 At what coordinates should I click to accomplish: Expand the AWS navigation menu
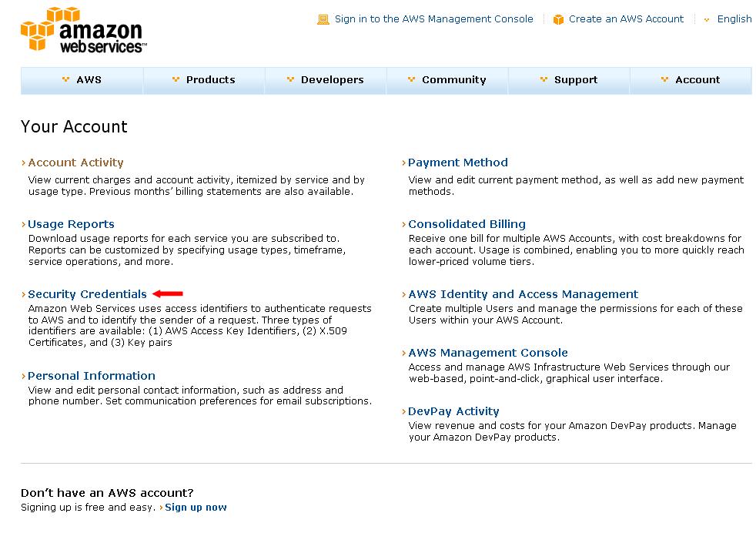pyautogui.click(x=82, y=80)
